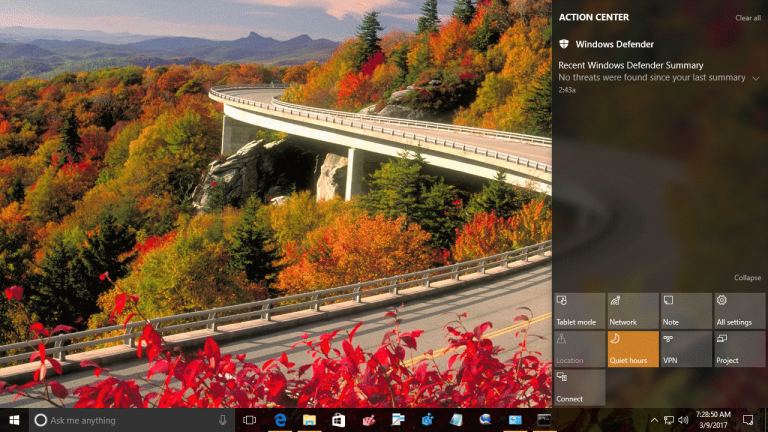Click the Task View button
768x432 pixels.
[x=250, y=420]
